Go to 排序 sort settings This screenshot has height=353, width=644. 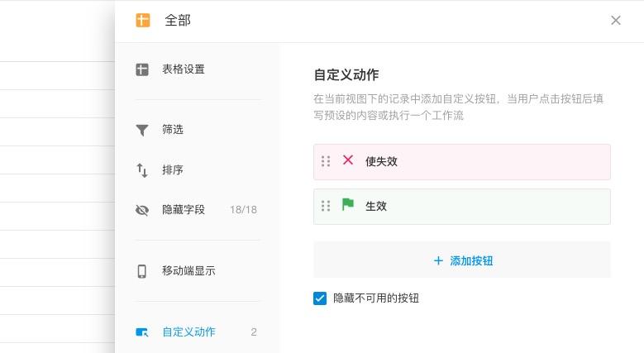pyautogui.click(x=173, y=170)
